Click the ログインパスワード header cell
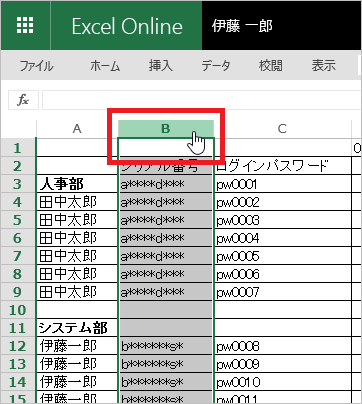The width and height of the screenshot is (362, 404). point(283,166)
